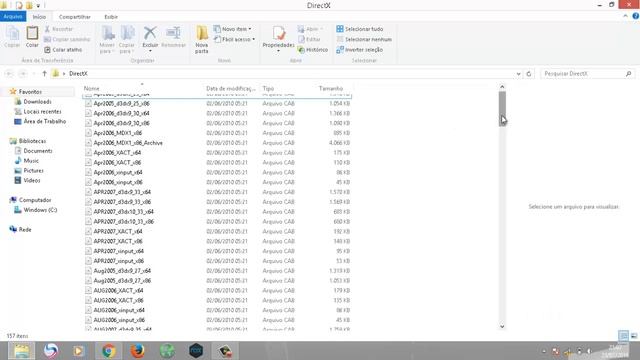Screen dimensions: 640x360
Task: Click DirectX in the address bar
Action: coord(78,73)
